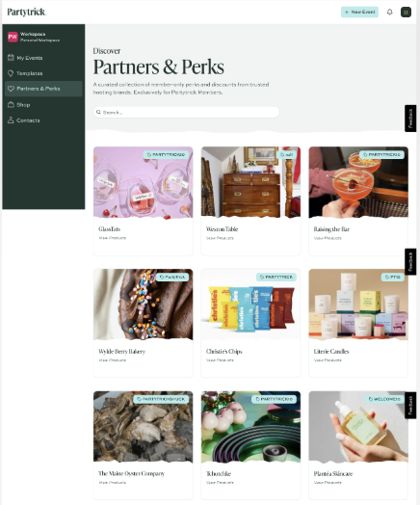View Products for Raising the Bar
This screenshot has height=505, width=420.
pos(328,238)
